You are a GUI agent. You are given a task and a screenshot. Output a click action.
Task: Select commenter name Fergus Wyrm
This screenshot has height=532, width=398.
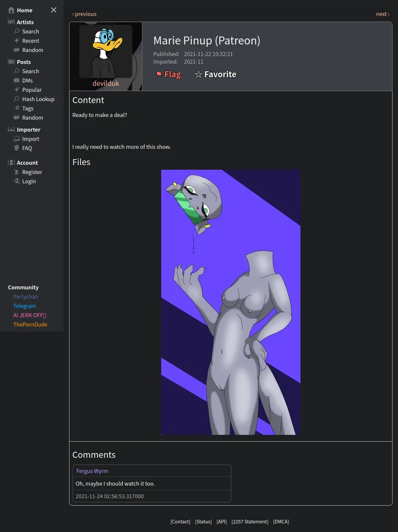point(92,471)
